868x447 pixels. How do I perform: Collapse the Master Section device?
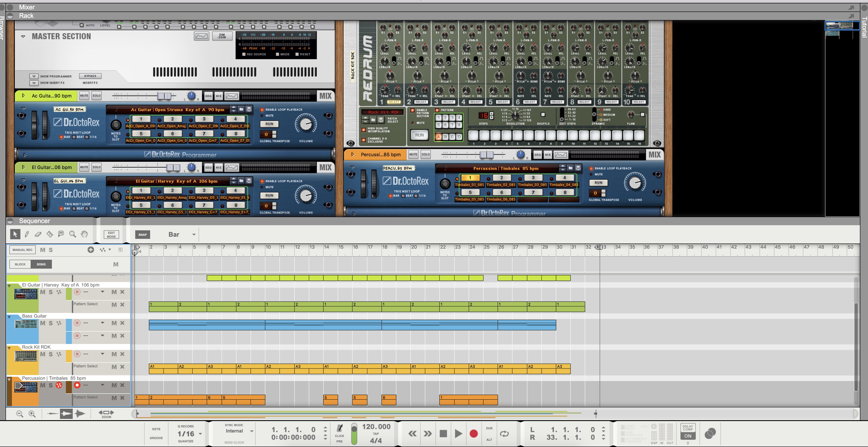[x=23, y=36]
